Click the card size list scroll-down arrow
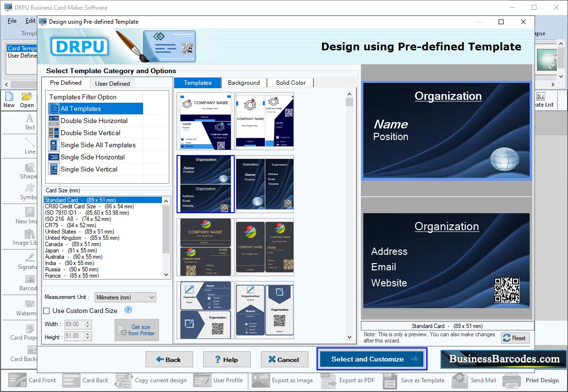The height and width of the screenshot is (392, 568). point(166,275)
